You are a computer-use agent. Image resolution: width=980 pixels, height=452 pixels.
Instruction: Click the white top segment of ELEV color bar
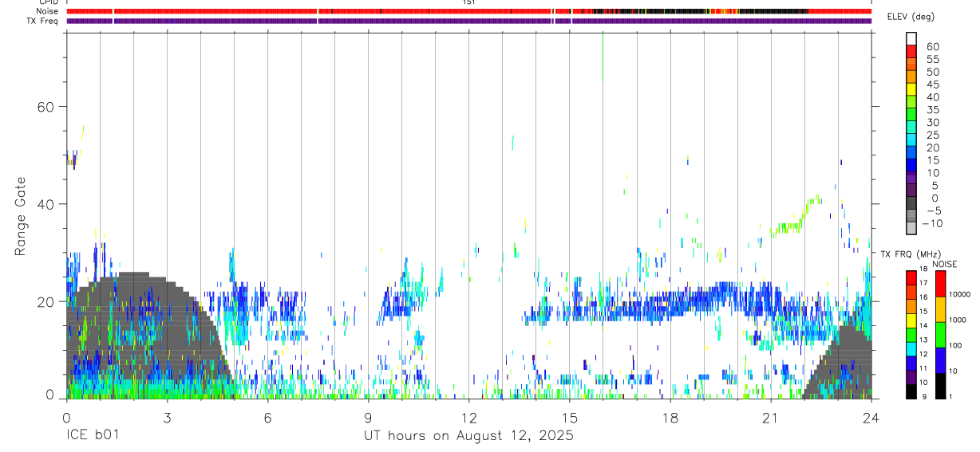click(911, 38)
